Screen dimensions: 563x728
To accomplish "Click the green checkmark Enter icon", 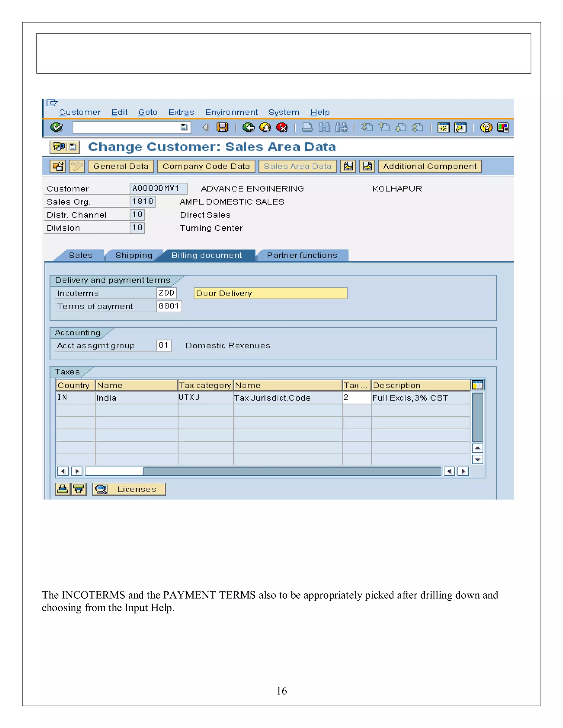I will 56,127.
